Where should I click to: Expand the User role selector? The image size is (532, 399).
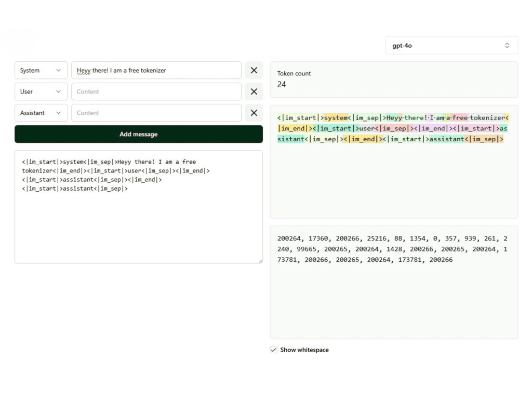point(41,92)
